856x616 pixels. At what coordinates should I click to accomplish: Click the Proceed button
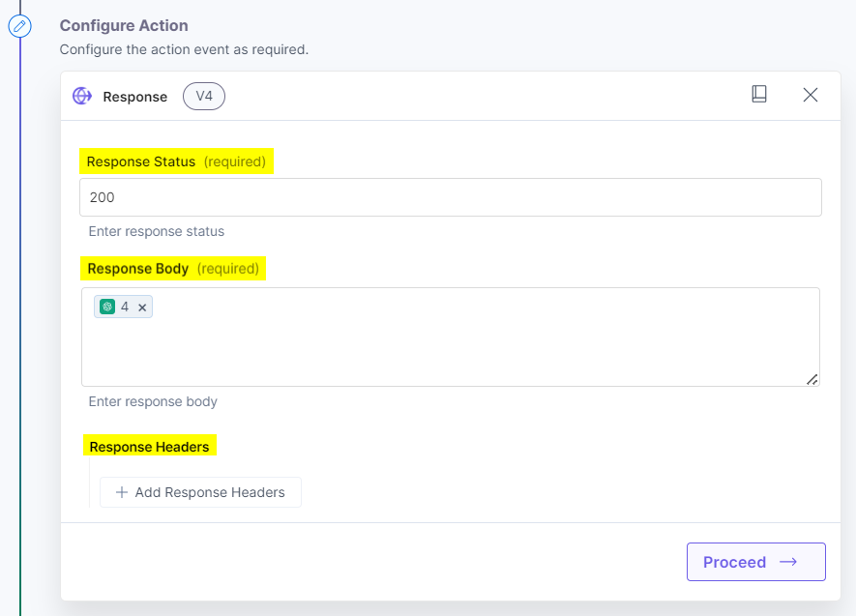click(x=756, y=562)
